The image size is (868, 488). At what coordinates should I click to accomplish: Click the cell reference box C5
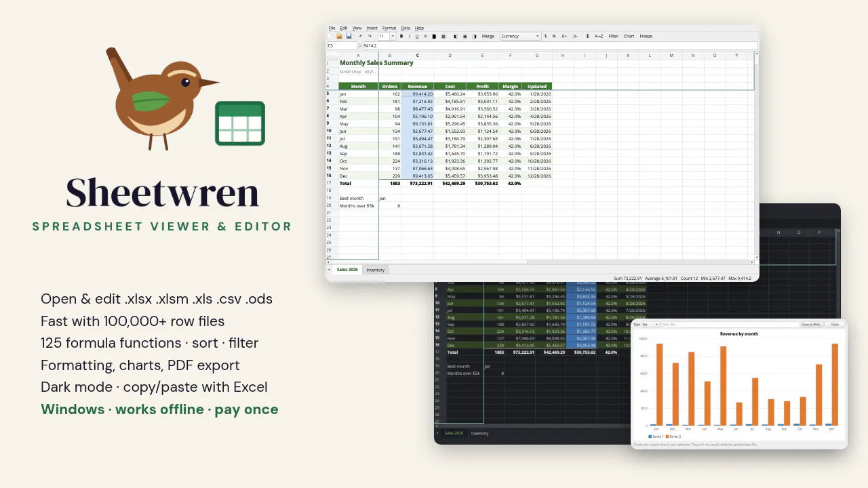pos(342,45)
